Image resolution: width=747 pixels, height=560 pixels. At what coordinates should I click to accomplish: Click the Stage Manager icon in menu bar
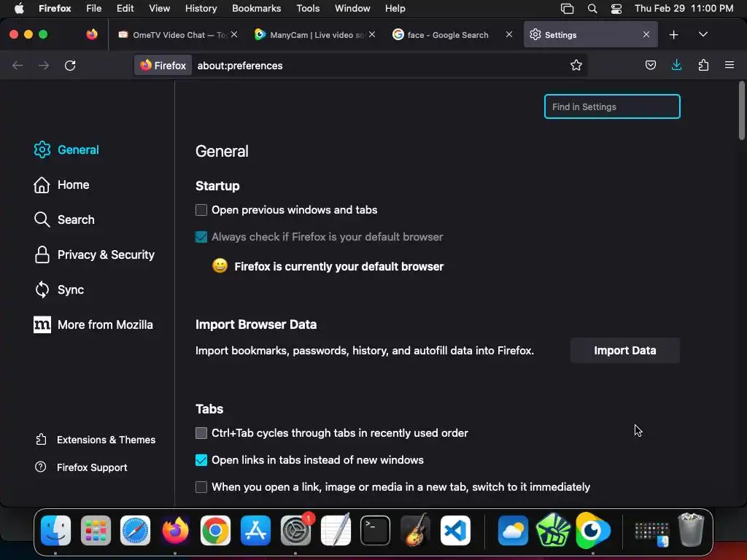click(x=567, y=9)
